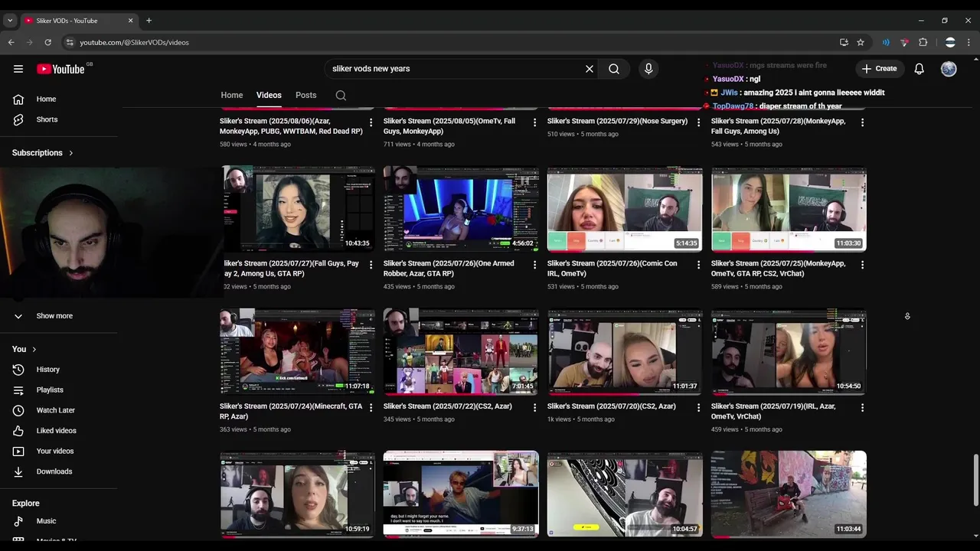Play the 11:01:37 stream thumbnail
This screenshot has width=980, height=551.
[x=625, y=352]
